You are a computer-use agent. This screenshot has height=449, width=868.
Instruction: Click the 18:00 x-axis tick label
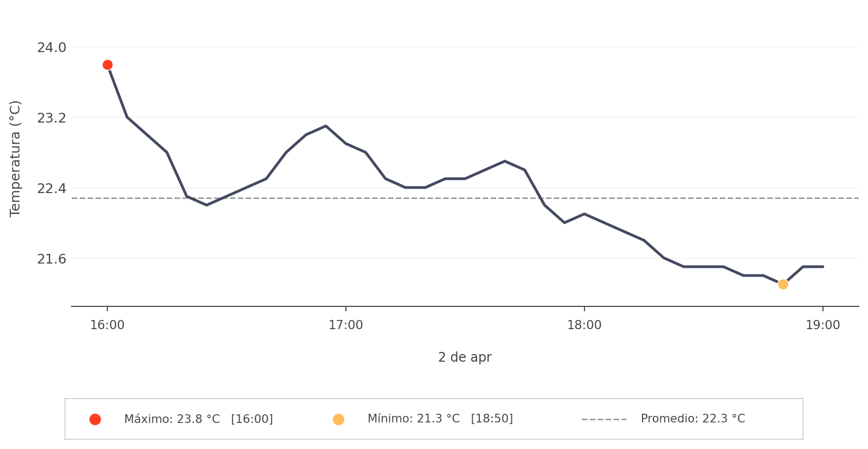tap(584, 325)
